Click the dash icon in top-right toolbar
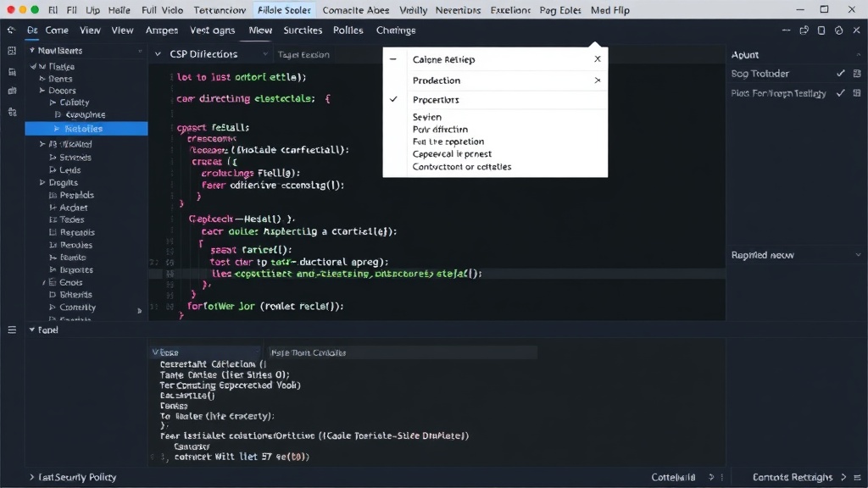Image resolution: width=868 pixels, height=488 pixels. 786,30
